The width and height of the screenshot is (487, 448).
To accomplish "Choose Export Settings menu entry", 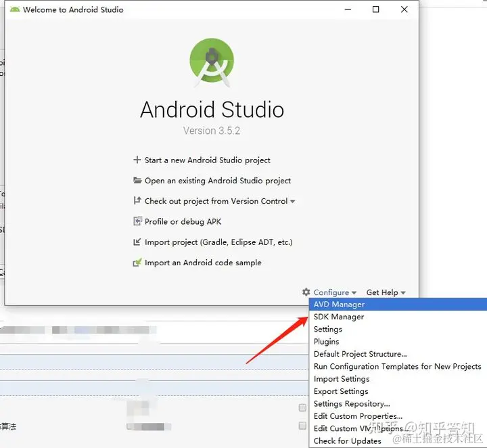I will 398,391.
